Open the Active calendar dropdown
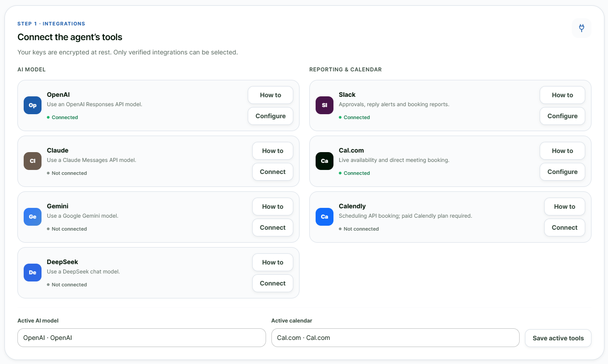This screenshot has width=608, height=364. 396,338
